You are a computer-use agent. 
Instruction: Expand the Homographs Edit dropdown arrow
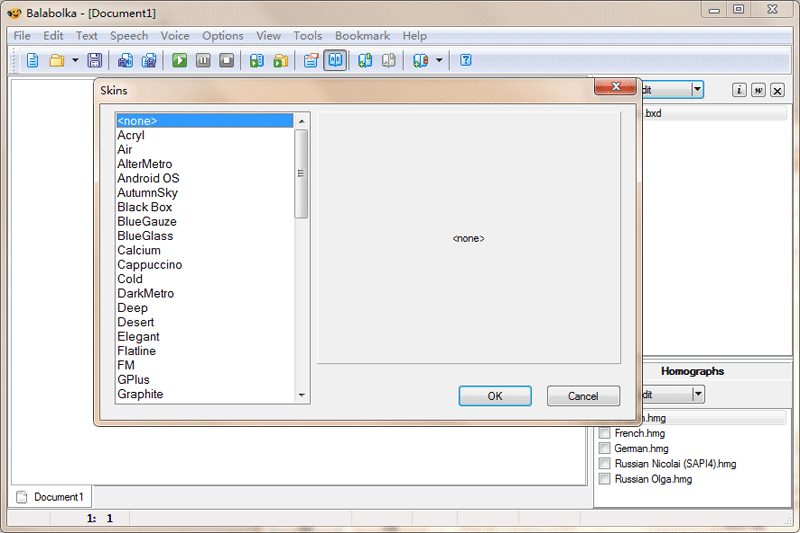pyautogui.click(x=698, y=394)
